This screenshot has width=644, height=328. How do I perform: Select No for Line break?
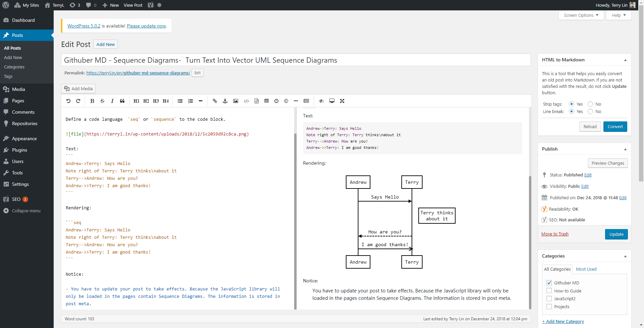click(x=590, y=111)
